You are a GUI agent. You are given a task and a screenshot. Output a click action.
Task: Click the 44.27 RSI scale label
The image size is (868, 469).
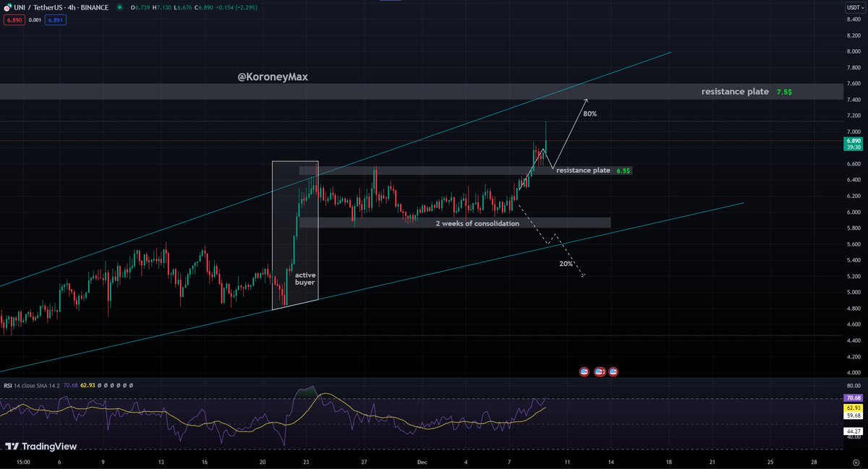pos(854,431)
